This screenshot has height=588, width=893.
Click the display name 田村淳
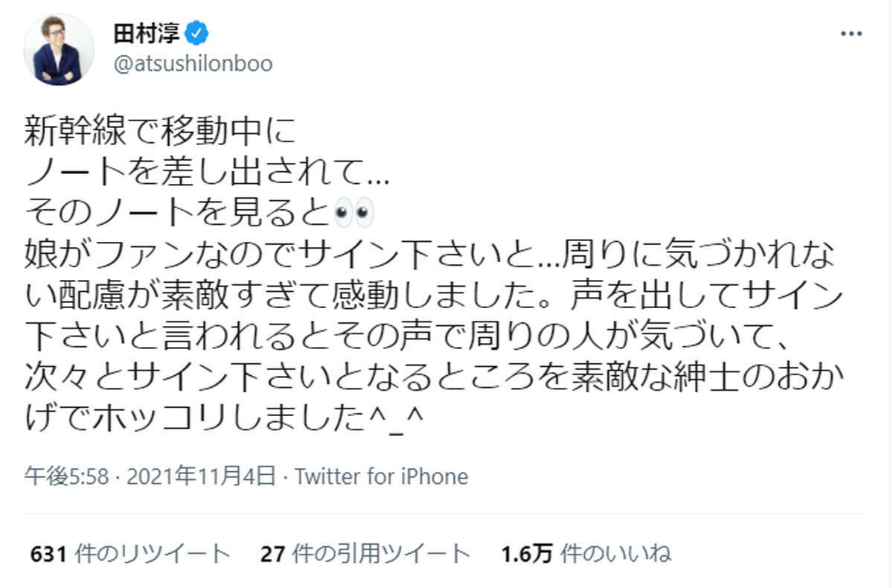(146, 33)
